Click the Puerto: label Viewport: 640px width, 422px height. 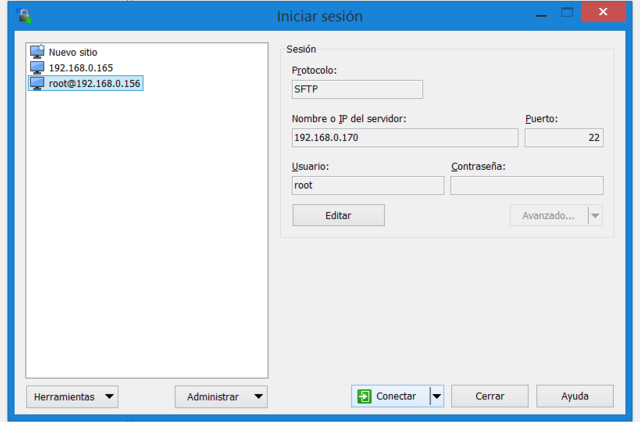[541, 119]
